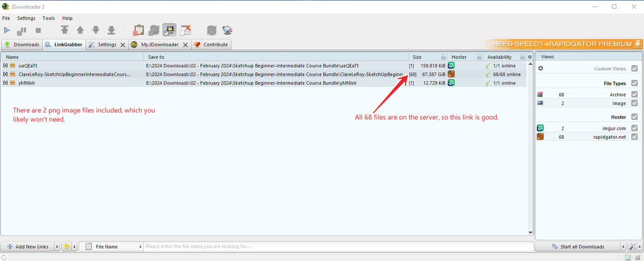Open the Settings menu
644x261 pixels.
click(x=26, y=18)
